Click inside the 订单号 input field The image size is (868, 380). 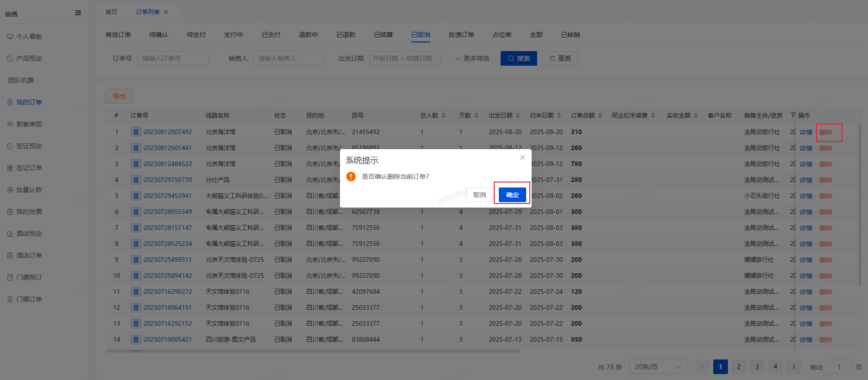click(x=173, y=58)
